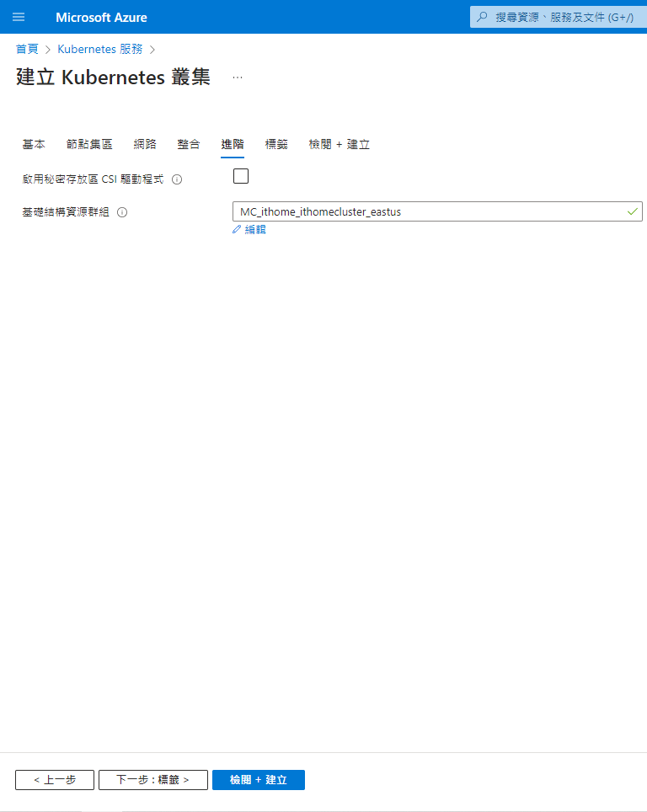
Task: Click the 上一步 button
Action: coord(55,780)
